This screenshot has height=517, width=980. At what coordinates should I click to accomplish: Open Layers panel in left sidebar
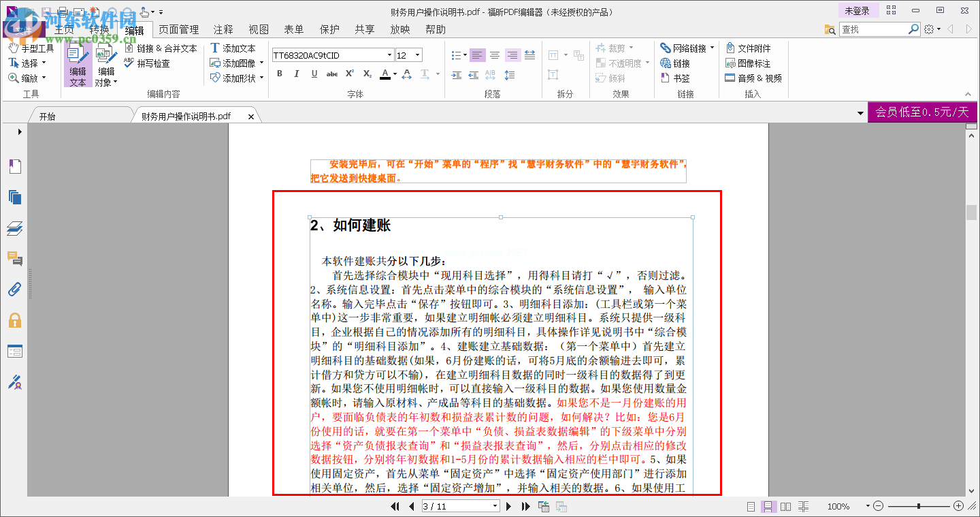coord(14,228)
